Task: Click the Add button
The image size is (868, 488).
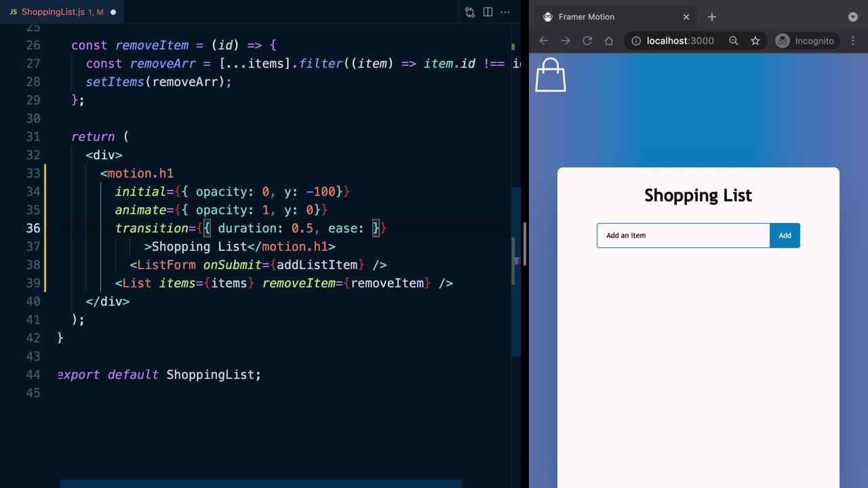Action: pyautogui.click(x=785, y=235)
